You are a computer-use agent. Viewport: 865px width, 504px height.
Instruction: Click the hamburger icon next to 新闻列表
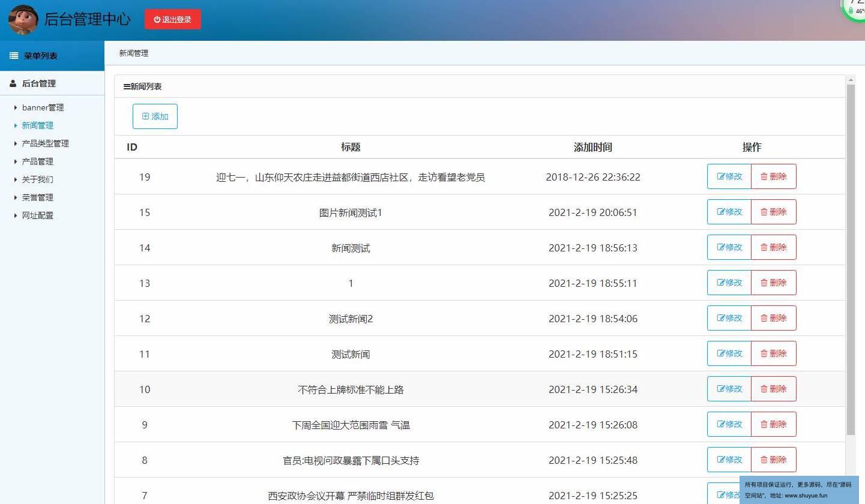click(x=127, y=86)
